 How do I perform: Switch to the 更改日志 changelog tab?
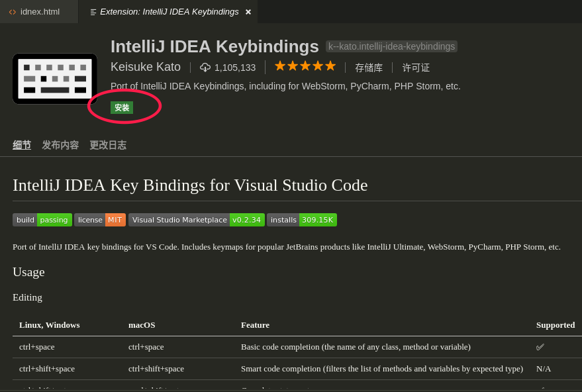(108, 145)
